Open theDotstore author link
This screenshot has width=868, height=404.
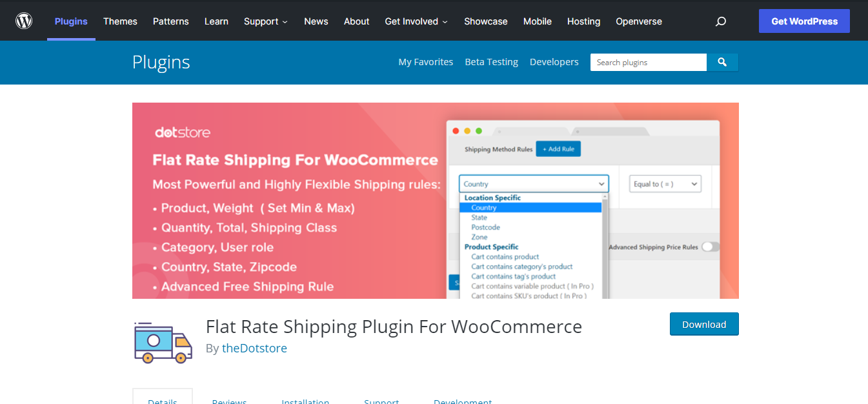(x=254, y=348)
